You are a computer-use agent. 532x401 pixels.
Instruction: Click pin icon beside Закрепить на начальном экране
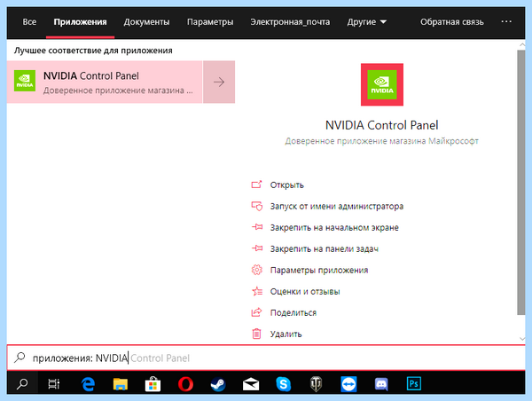tap(257, 227)
